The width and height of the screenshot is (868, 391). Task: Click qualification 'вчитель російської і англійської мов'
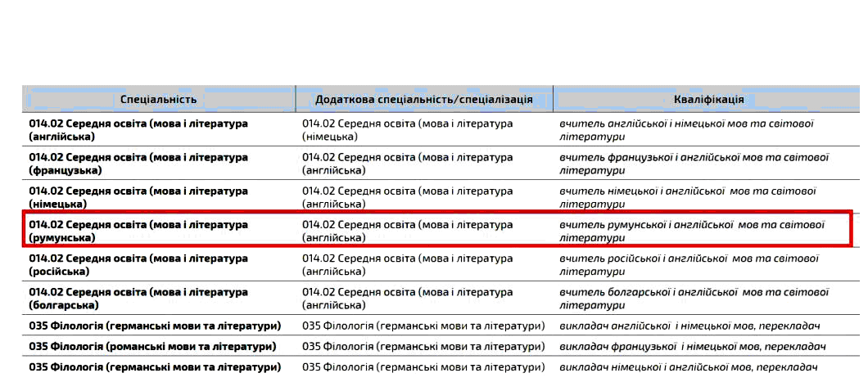tap(688, 265)
